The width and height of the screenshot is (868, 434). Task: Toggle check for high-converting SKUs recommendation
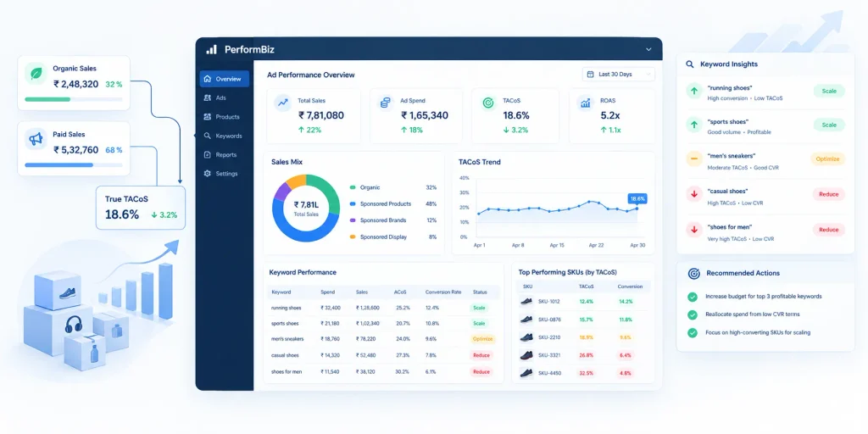tap(693, 332)
